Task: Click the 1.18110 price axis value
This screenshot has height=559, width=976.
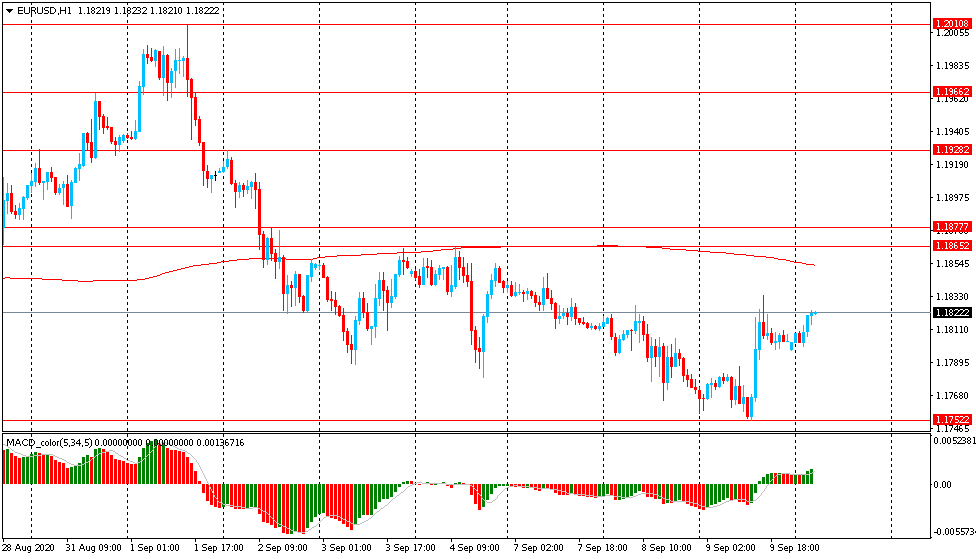Action: [x=952, y=329]
